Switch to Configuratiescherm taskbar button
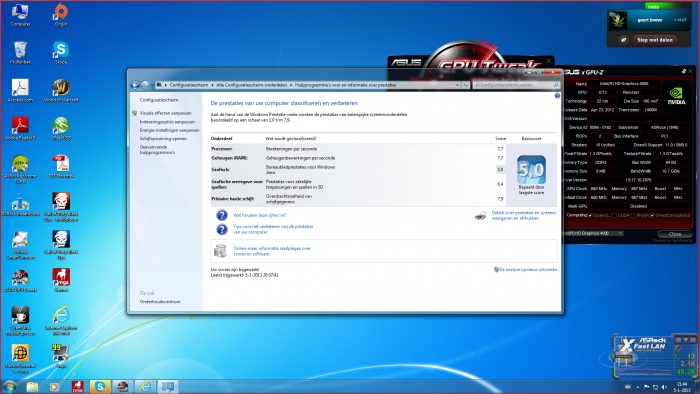This screenshot has height=394, width=700. tap(168, 386)
